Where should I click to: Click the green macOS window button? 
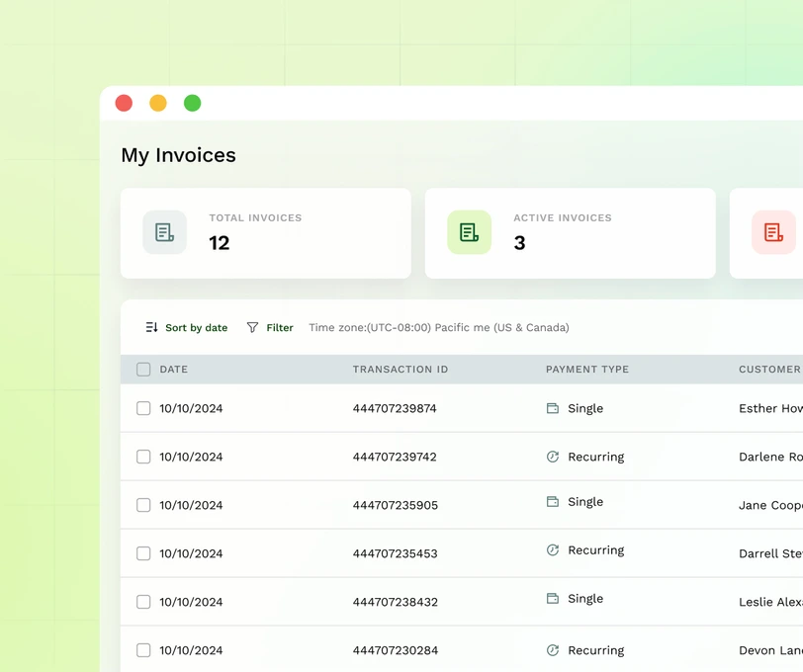pyautogui.click(x=193, y=103)
